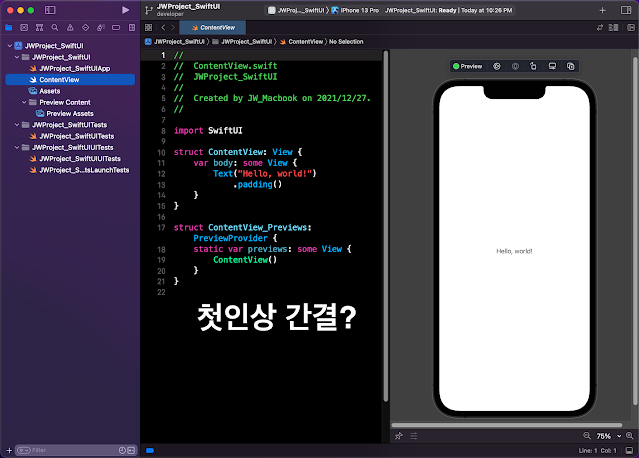
Task: Open the Report navigator
Action: (132, 28)
